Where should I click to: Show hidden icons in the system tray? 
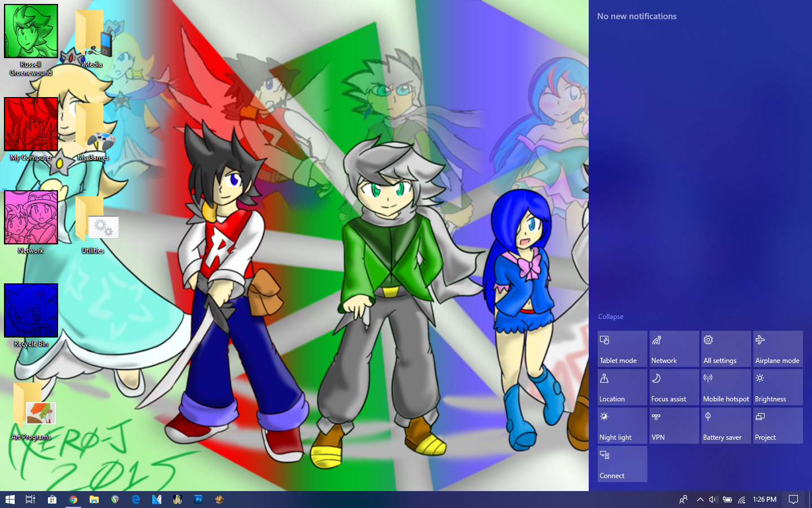click(x=700, y=500)
